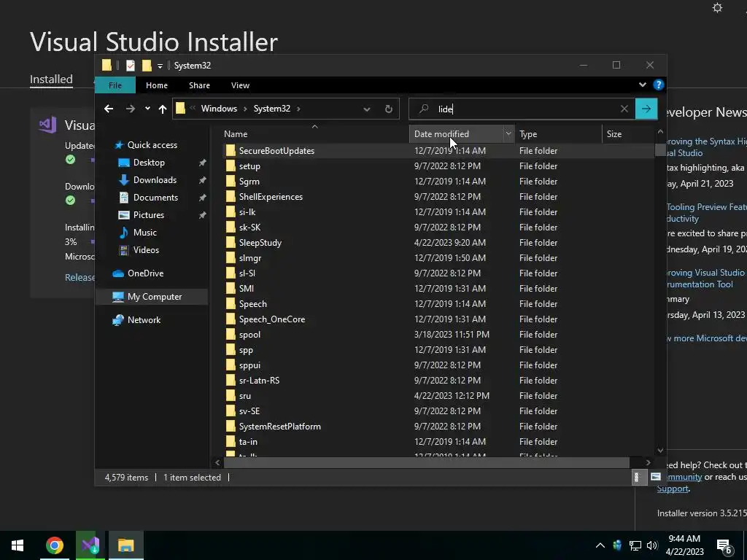Click the horizontal scrollbar in file list
This screenshot has width=747, height=560.
coord(426,462)
